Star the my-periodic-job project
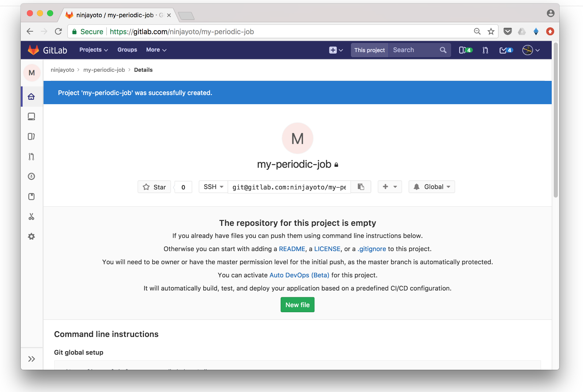The width and height of the screenshot is (583, 392). pos(154,187)
